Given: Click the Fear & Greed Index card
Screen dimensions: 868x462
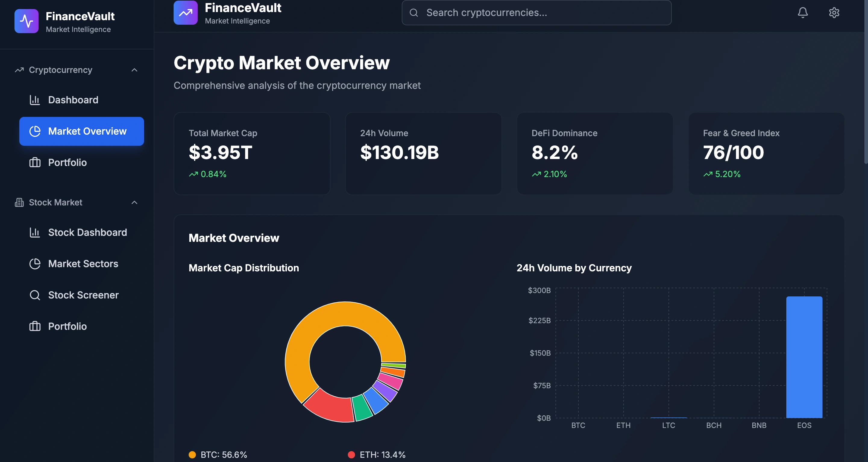Looking at the screenshot, I should [766, 154].
